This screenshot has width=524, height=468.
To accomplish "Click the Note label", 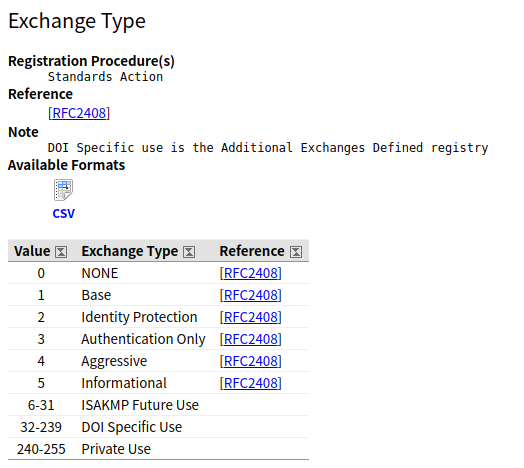I will coord(23,132).
